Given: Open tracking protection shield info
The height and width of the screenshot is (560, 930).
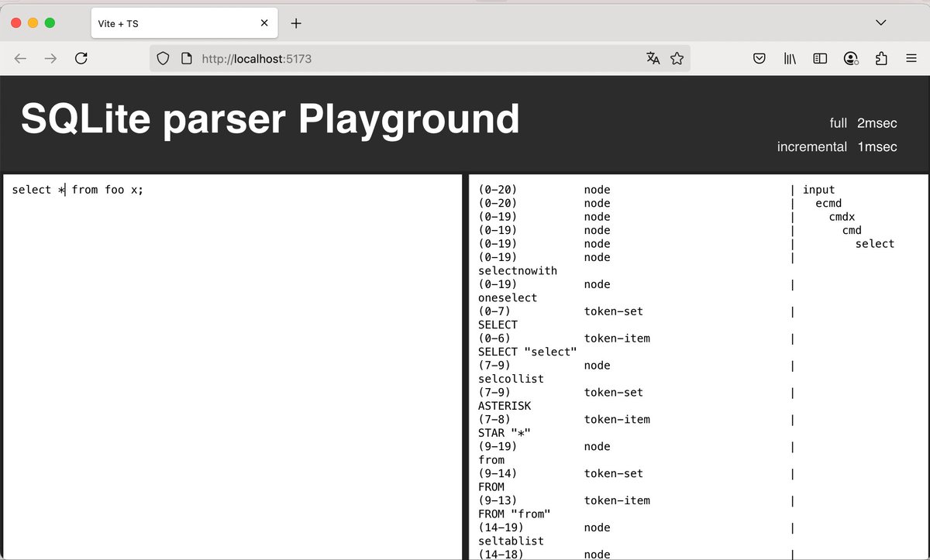Looking at the screenshot, I should pyautogui.click(x=163, y=58).
